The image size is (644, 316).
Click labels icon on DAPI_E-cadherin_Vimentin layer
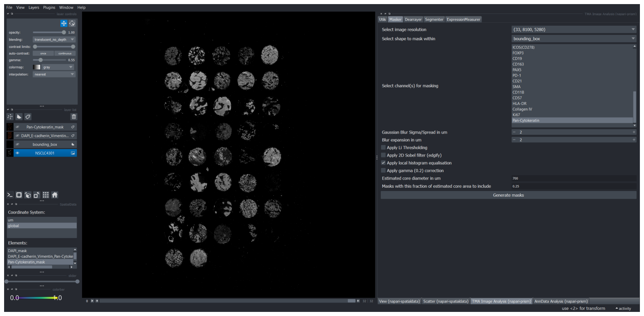coord(73,136)
